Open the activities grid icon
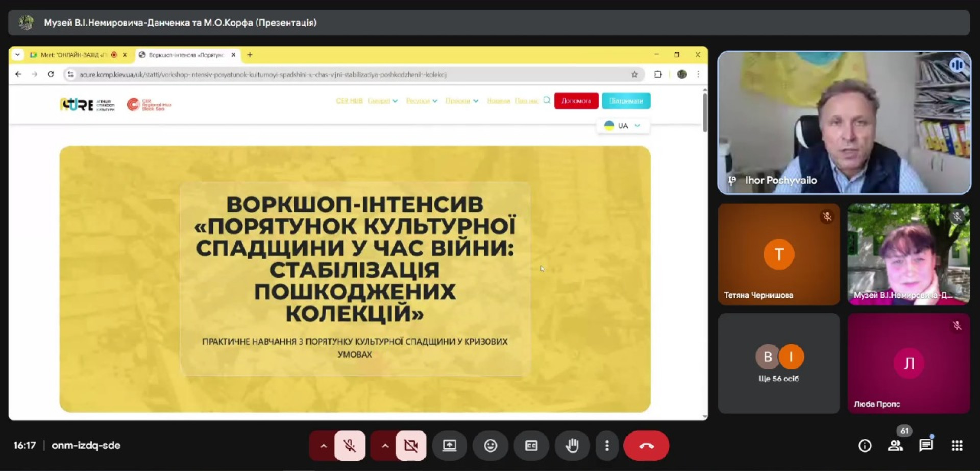 point(957,446)
